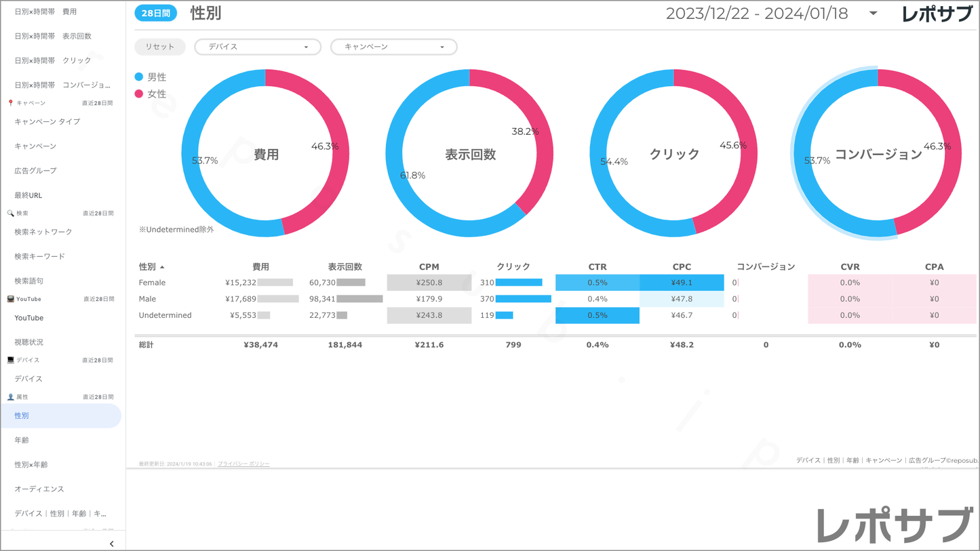Click the YouTube section header icon
The image size is (980, 551).
coord(10,299)
